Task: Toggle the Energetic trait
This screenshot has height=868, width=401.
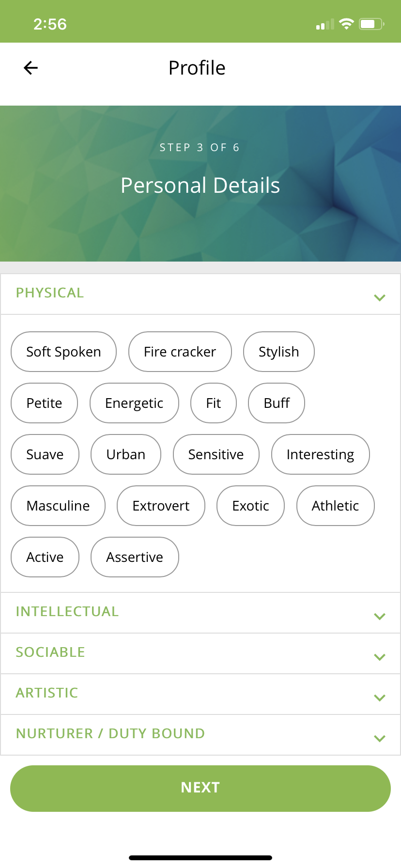Action: (x=134, y=403)
